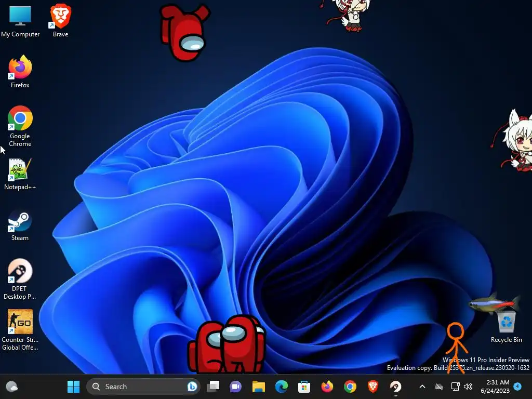Select the Google Chrome desktop shortcut

coord(20,126)
